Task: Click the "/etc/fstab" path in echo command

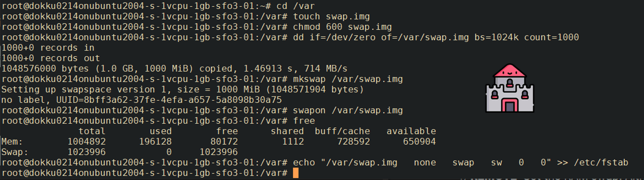Action: click(601, 162)
